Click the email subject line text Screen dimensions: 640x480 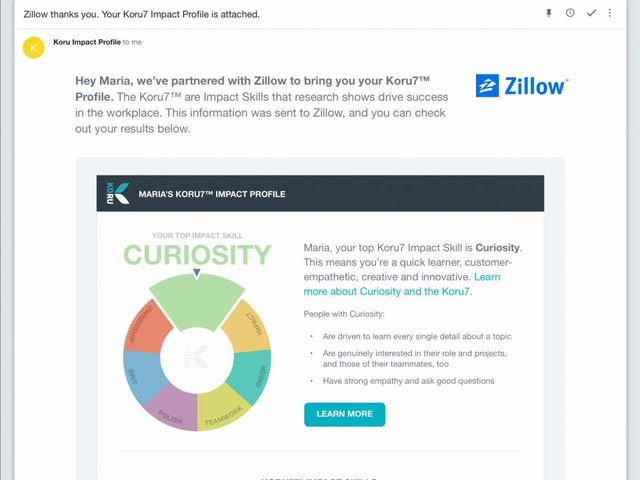click(x=142, y=14)
